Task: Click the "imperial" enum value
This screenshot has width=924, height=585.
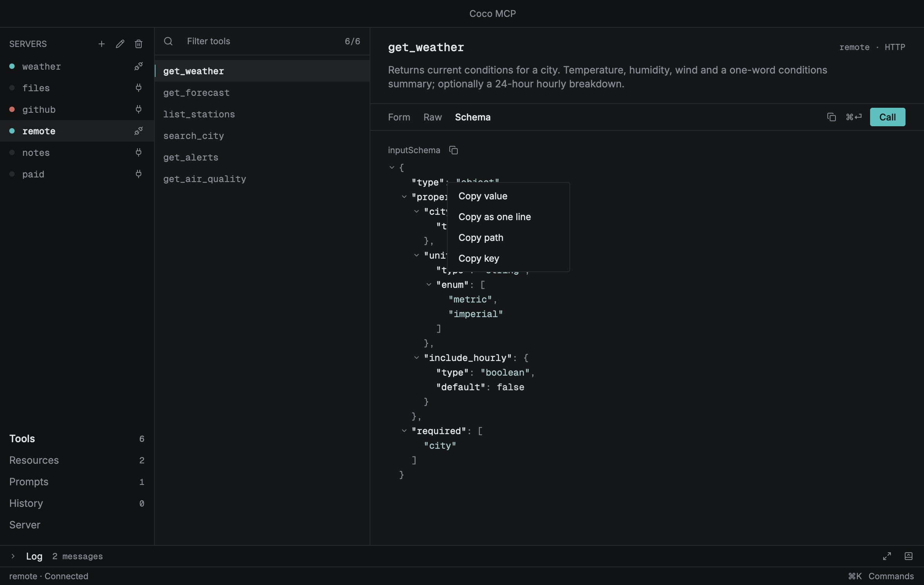Action: coord(475,314)
